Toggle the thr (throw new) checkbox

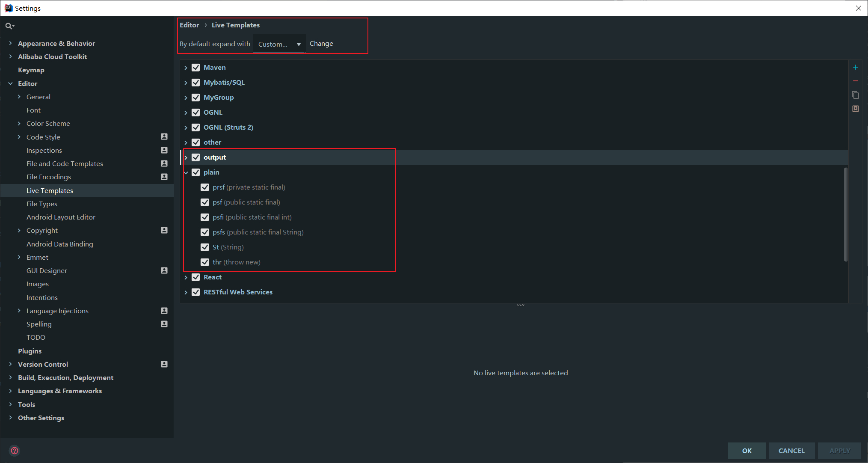click(205, 262)
